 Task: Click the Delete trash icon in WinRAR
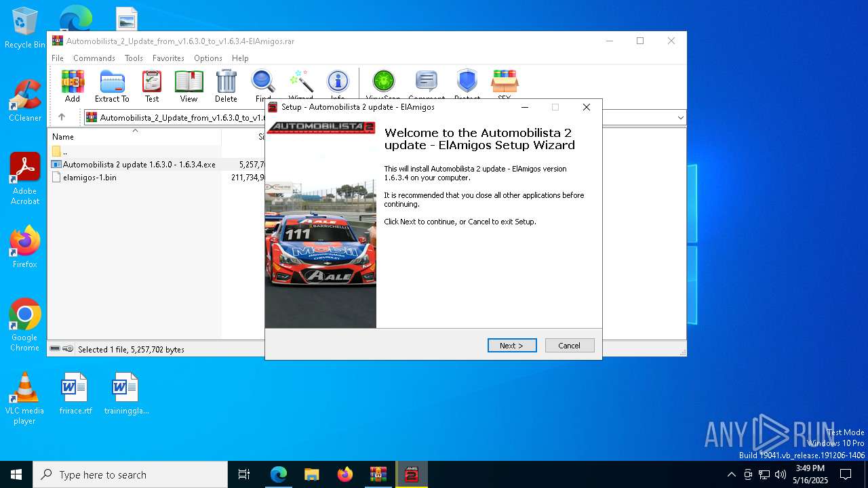(x=226, y=86)
